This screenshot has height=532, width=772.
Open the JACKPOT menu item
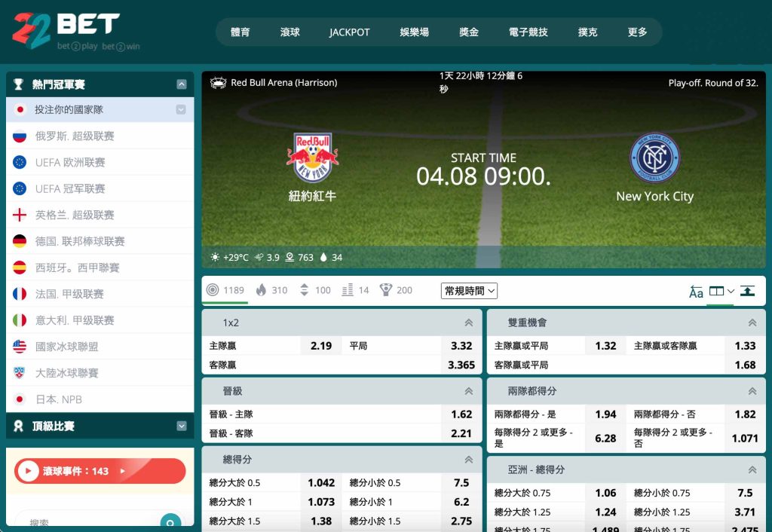[x=350, y=32]
